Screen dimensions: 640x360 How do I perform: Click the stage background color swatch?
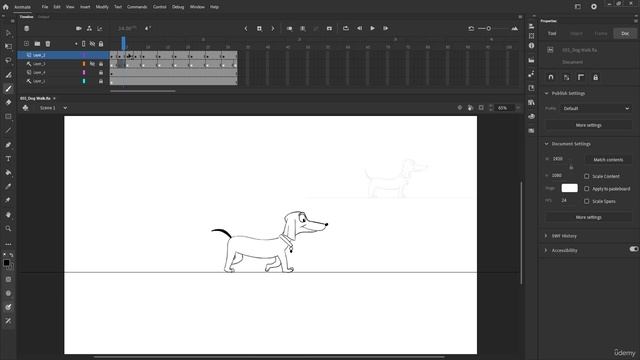pyautogui.click(x=569, y=188)
